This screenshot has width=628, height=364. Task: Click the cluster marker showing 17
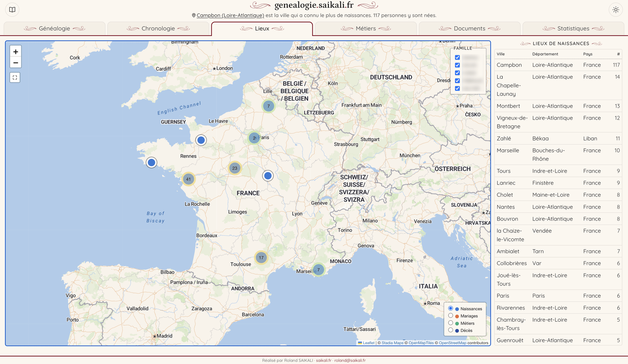coord(261,258)
